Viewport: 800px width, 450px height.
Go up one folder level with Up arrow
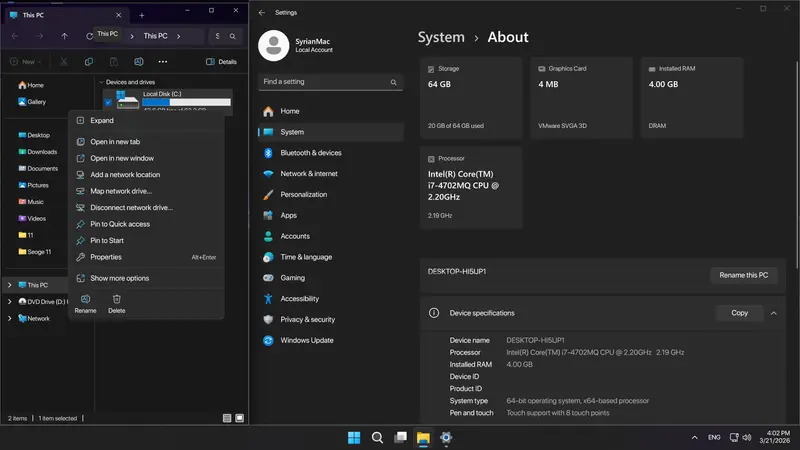pyautogui.click(x=64, y=36)
